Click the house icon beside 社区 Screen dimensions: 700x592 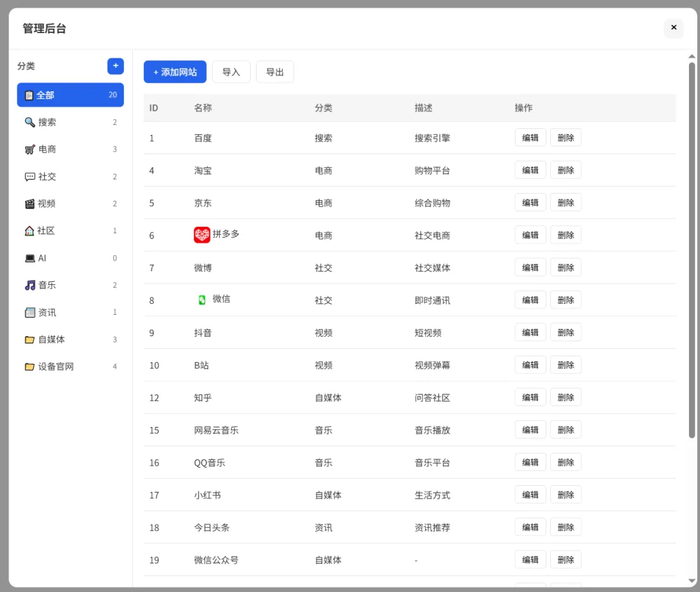point(29,231)
